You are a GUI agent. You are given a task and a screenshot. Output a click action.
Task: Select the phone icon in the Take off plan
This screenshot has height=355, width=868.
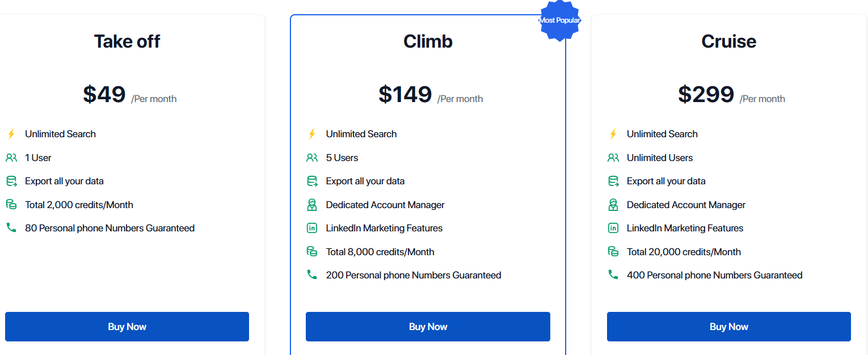coord(11,228)
